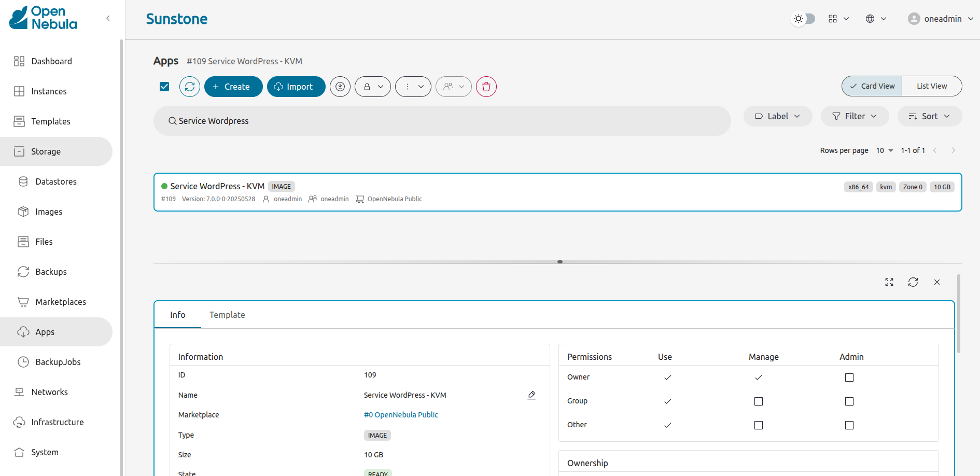980x476 pixels.
Task: Toggle the dark mode switch
Action: tap(803, 19)
